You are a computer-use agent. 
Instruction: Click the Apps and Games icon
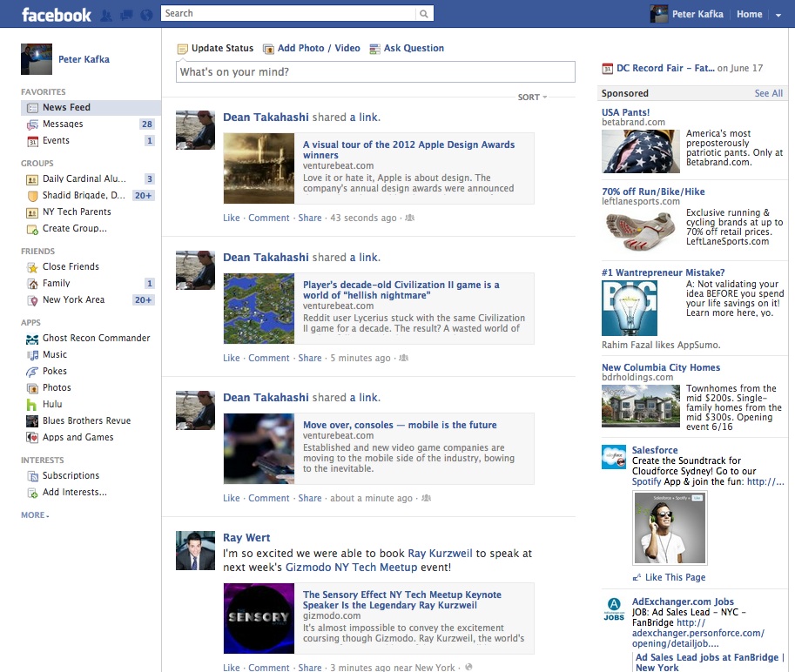32,438
